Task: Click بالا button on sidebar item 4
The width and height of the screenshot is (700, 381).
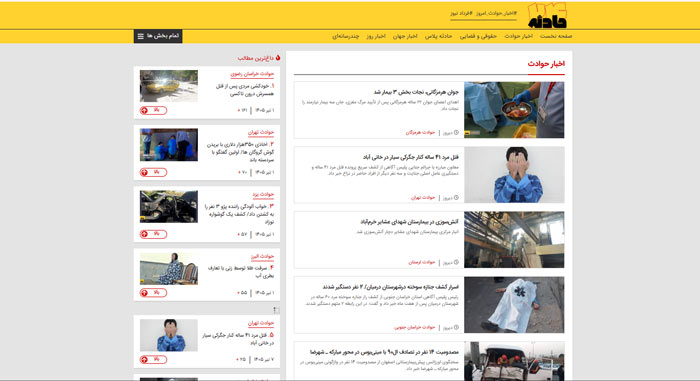Action: 153,293
